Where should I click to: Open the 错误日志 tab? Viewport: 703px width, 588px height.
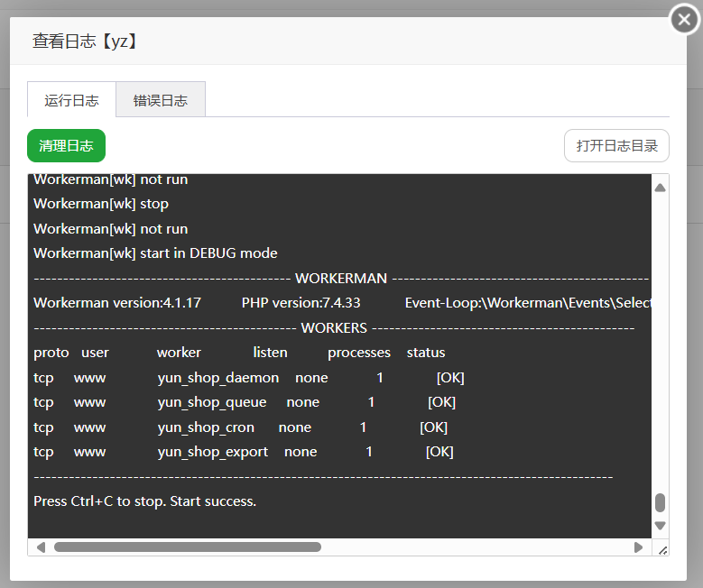[x=161, y=100]
